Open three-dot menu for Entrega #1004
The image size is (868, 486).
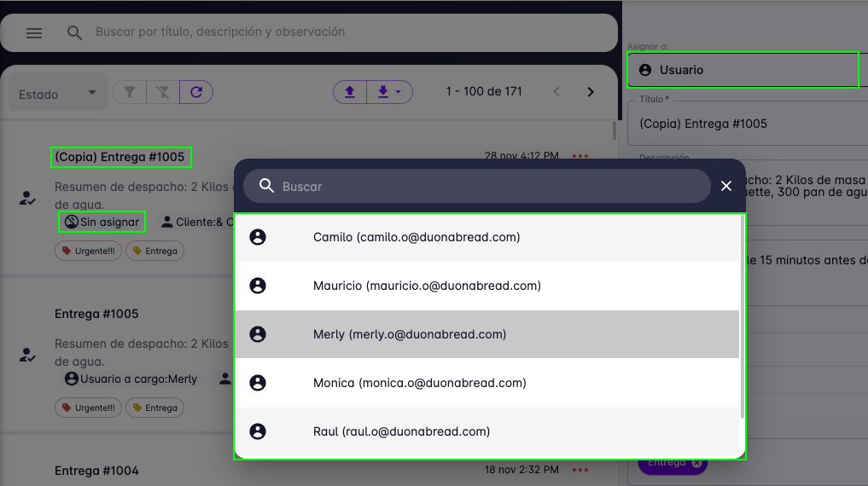pos(580,470)
